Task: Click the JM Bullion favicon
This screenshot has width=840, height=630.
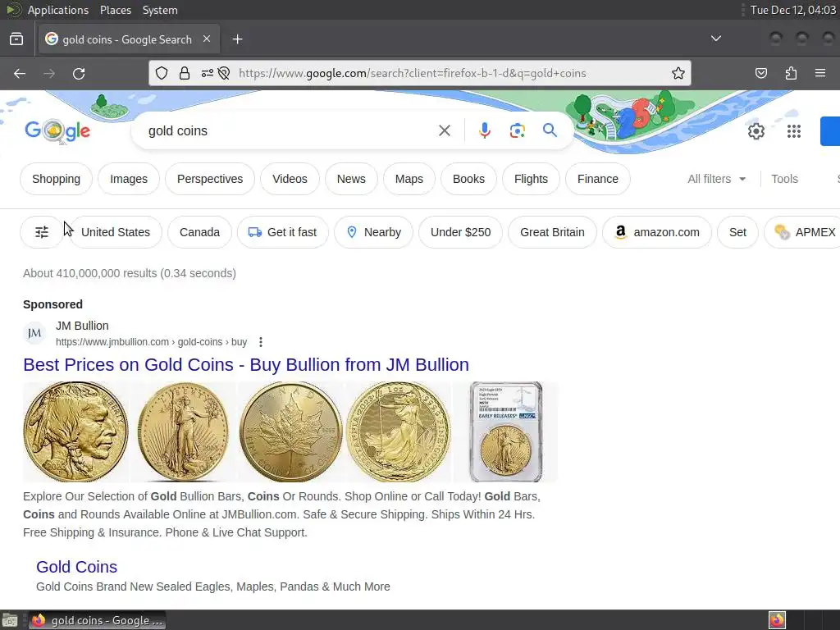Action: click(x=34, y=333)
